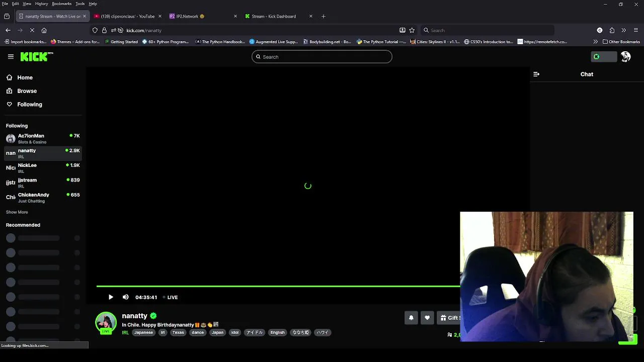Click the Gift Subs button
This screenshot has width=644, height=362.
449,318
